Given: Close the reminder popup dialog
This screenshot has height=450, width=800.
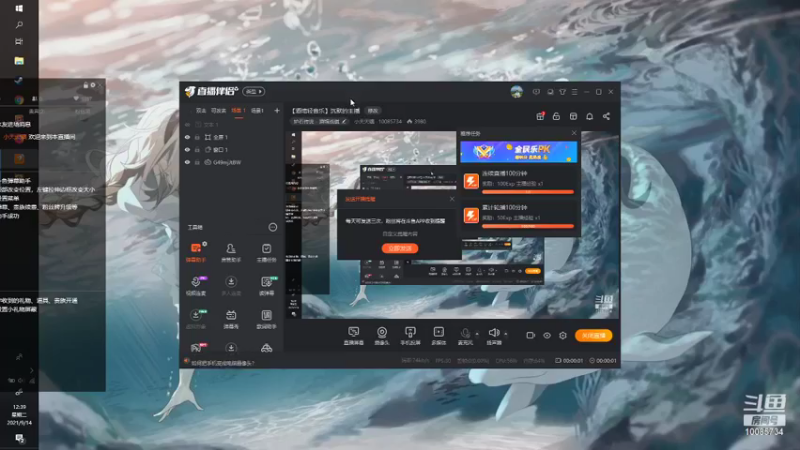Looking at the screenshot, I should 452,199.
